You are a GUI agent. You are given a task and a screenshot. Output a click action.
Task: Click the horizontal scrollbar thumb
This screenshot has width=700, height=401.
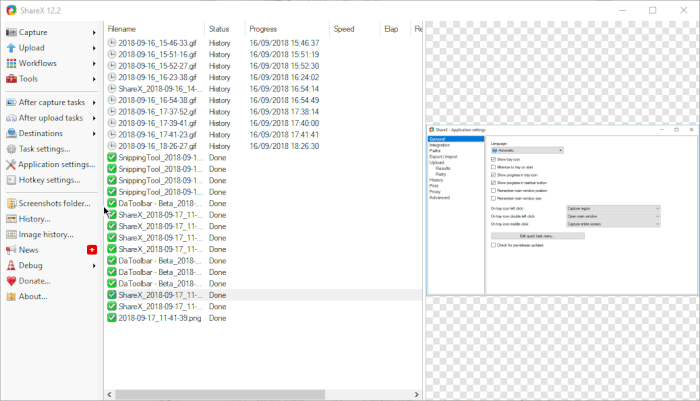pyautogui.click(x=220, y=394)
